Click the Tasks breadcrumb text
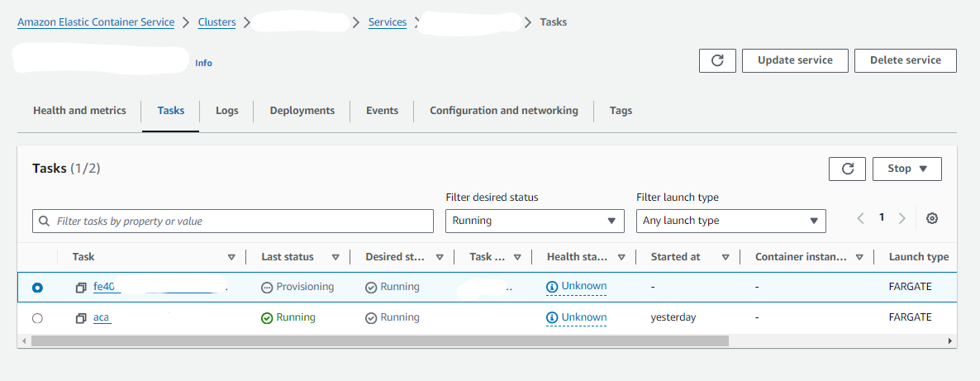The height and width of the screenshot is (381, 980). point(554,22)
